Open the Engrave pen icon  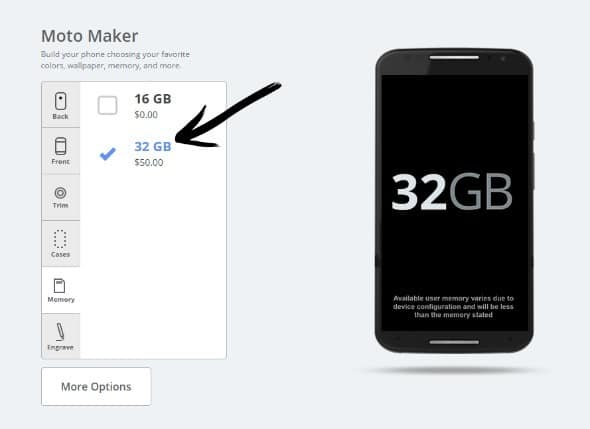[x=60, y=332]
